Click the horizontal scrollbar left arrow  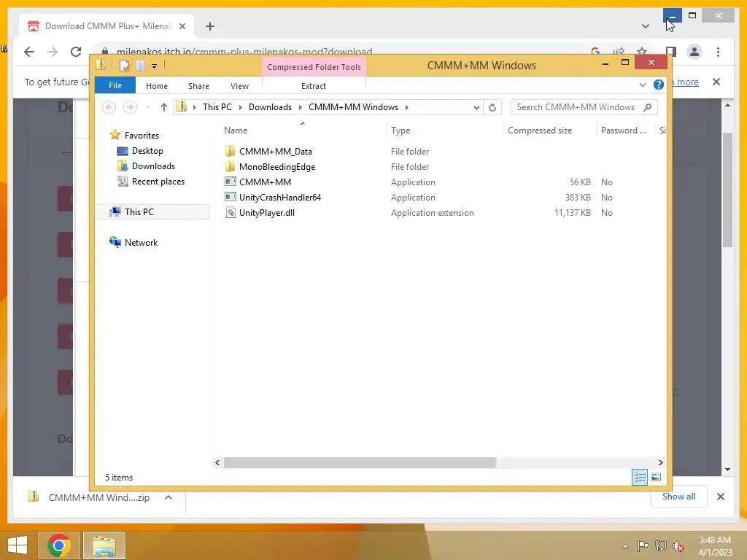click(x=217, y=462)
